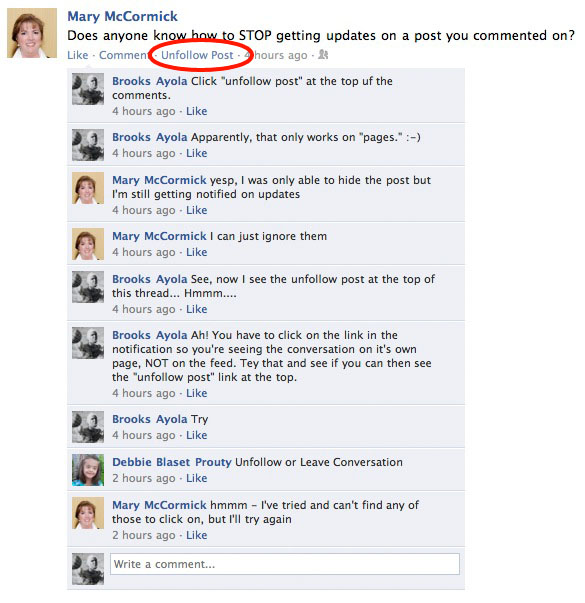Like Mary McCormick's original post
Image resolution: width=585 pixels, height=603 pixels.
78,55
